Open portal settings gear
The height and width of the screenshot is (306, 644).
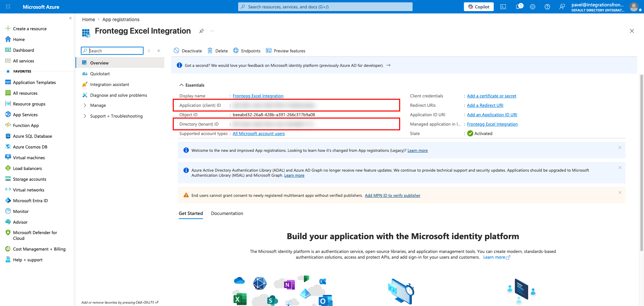pos(533,7)
